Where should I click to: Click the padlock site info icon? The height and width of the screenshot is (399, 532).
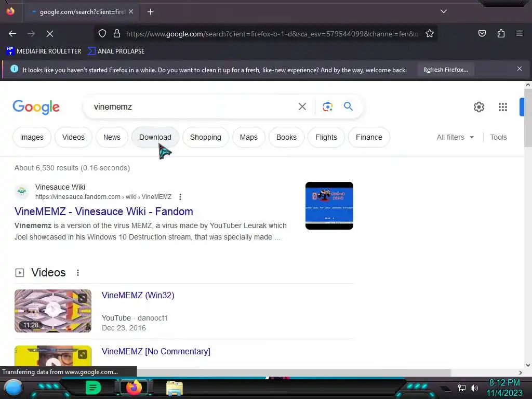point(117,34)
